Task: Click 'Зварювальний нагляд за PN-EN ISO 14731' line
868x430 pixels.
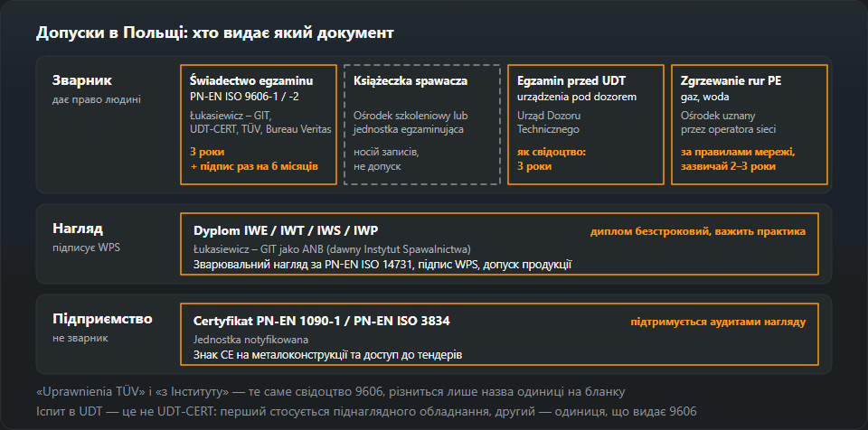Action: coord(382,265)
